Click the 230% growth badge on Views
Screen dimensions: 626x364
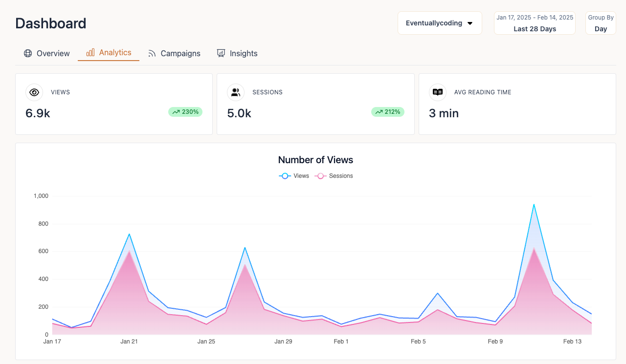click(185, 112)
